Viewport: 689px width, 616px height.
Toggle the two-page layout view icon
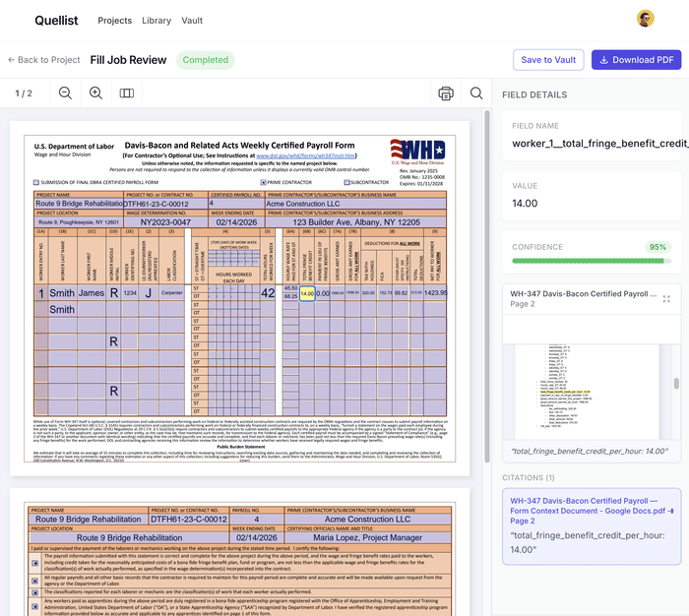click(126, 93)
